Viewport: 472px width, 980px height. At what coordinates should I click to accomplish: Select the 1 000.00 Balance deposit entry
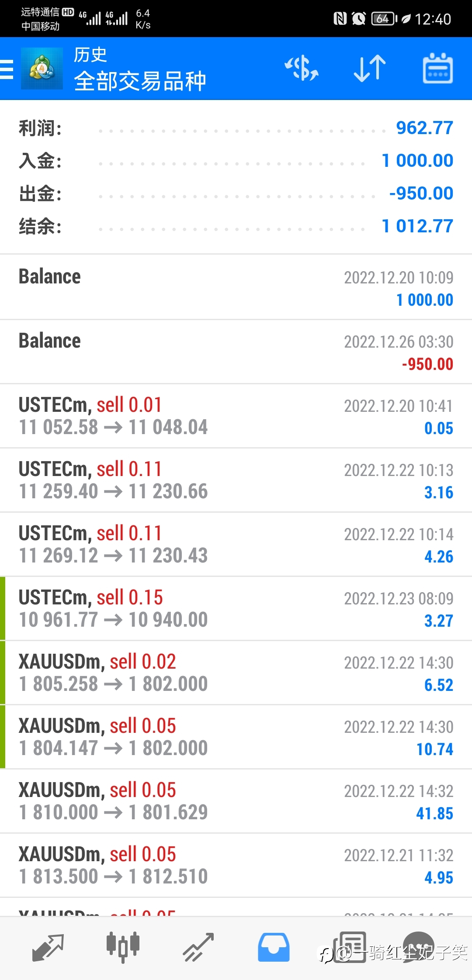click(x=236, y=287)
